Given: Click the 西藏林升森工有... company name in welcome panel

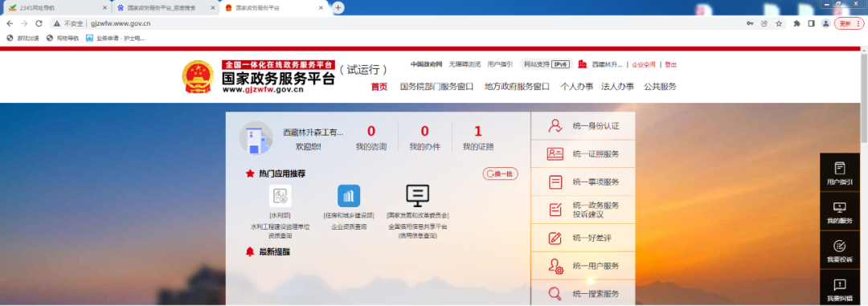Looking at the screenshot, I should tap(313, 133).
